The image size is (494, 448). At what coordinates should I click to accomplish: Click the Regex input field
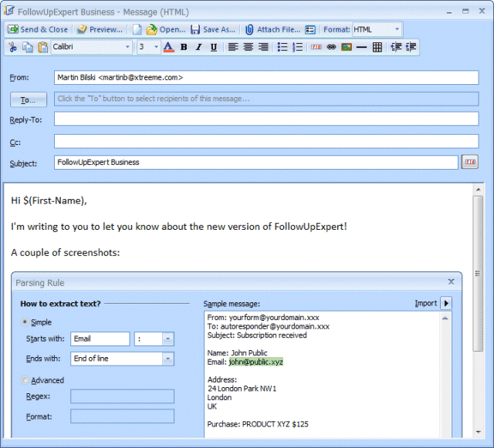click(x=122, y=396)
